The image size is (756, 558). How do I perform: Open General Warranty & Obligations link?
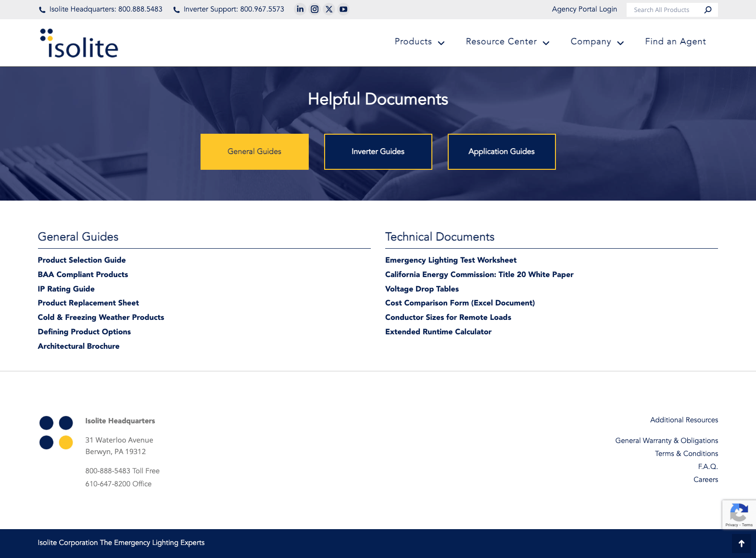667,441
